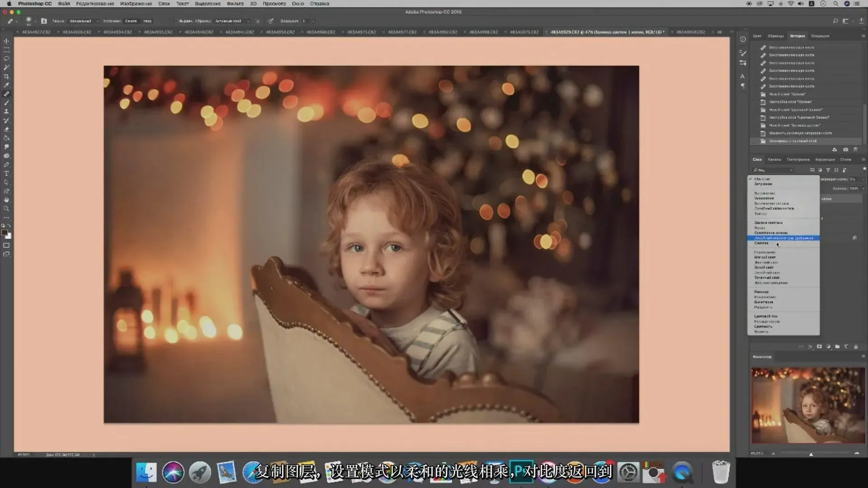Select the Move tool
This screenshot has width=868, height=488.
(6, 41)
